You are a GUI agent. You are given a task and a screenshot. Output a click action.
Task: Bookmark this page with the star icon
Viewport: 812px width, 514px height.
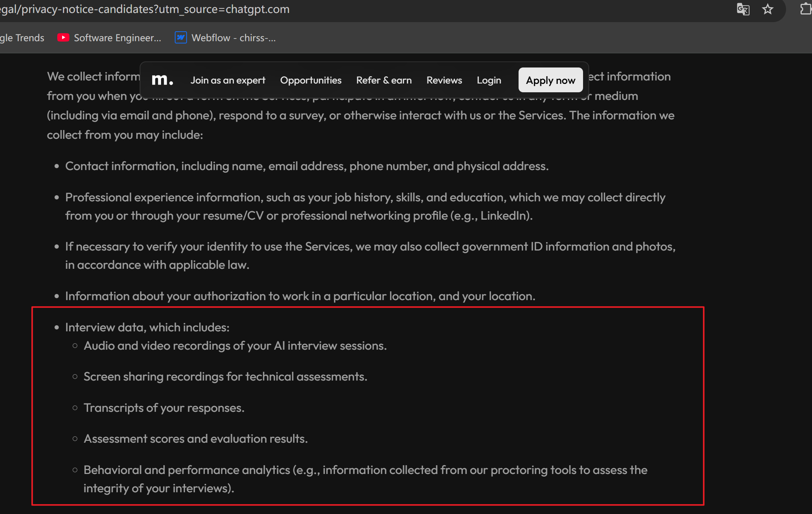[767, 9]
